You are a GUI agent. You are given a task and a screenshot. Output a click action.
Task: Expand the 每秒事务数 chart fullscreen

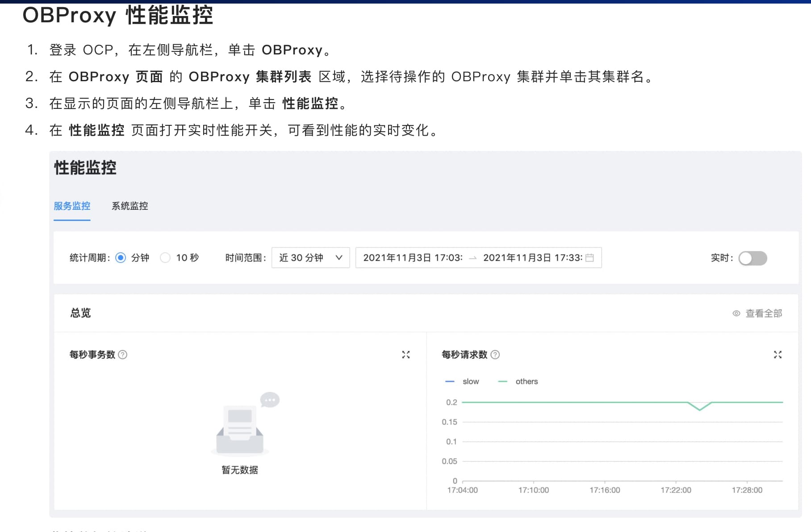[405, 354]
